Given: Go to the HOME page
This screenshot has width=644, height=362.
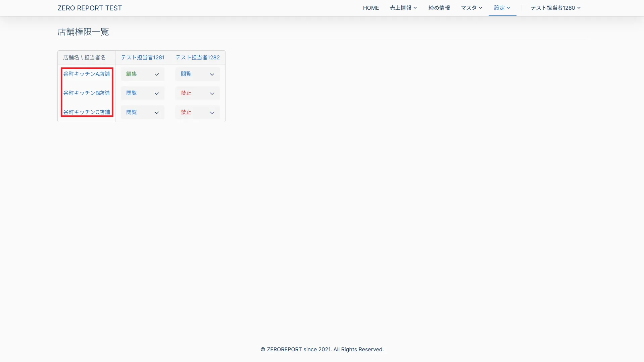Looking at the screenshot, I should [x=371, y=8].
